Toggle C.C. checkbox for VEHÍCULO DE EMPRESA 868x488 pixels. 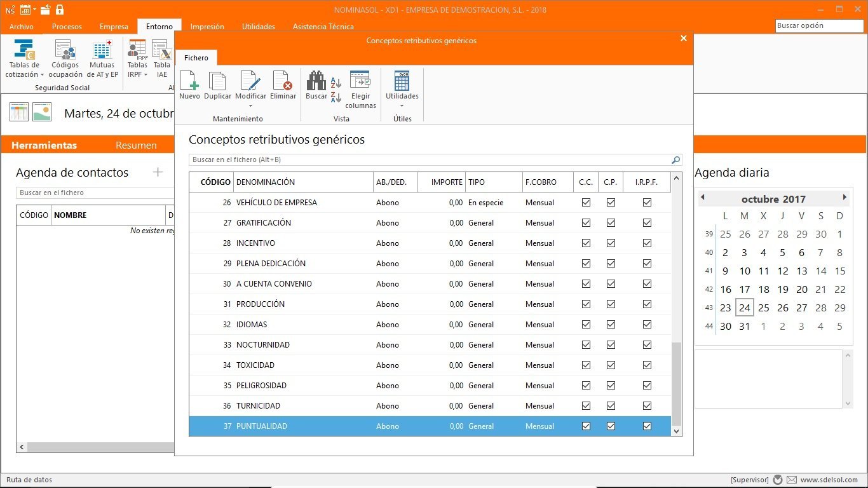point(586,203)
